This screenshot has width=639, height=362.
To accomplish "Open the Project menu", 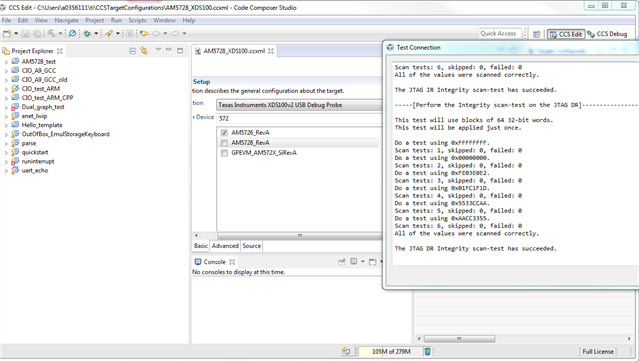I will [x=95, y=20].
